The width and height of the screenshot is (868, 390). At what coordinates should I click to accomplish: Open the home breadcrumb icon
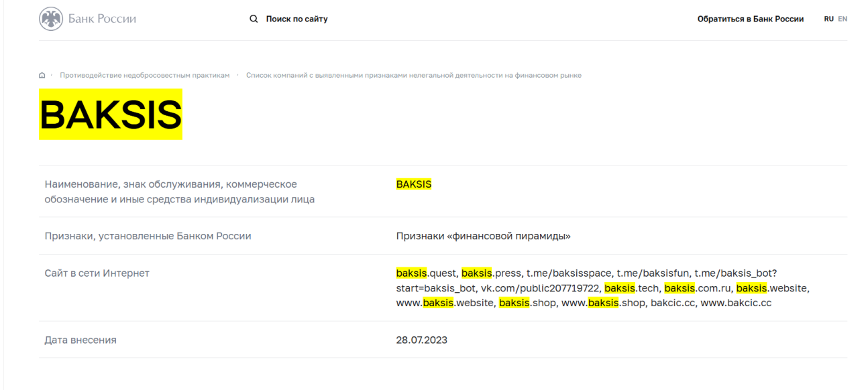[42, 75]
